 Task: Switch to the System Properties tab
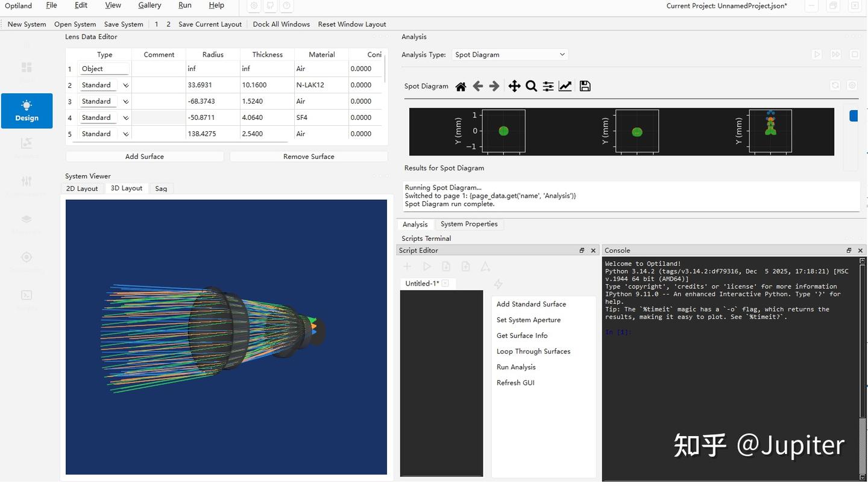(x=469, y=224)
